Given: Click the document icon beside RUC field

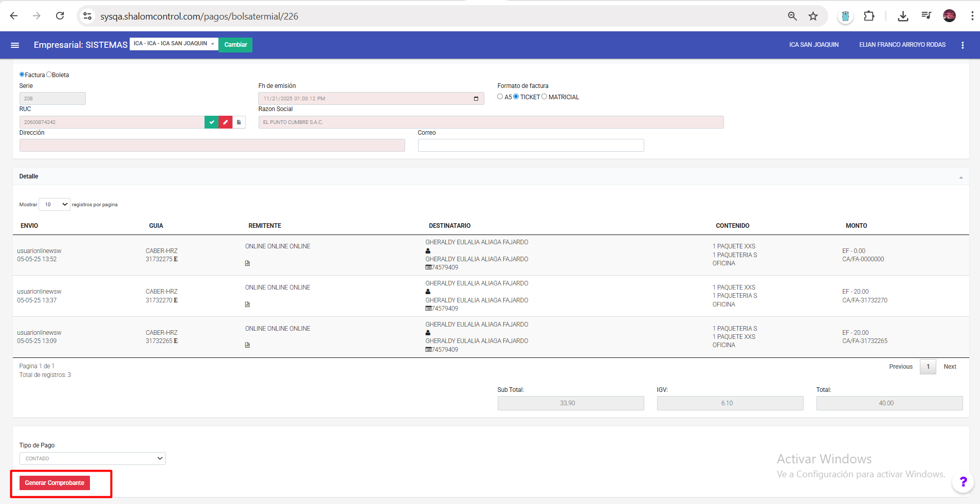Looking at the screenshot, I should click(x=239, y=122).
